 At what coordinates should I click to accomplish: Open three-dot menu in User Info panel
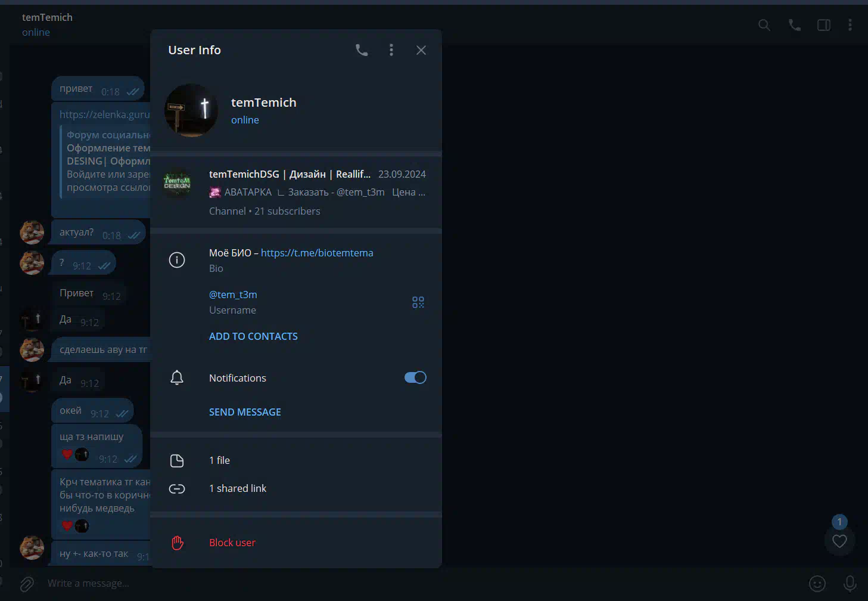point(391,50)
